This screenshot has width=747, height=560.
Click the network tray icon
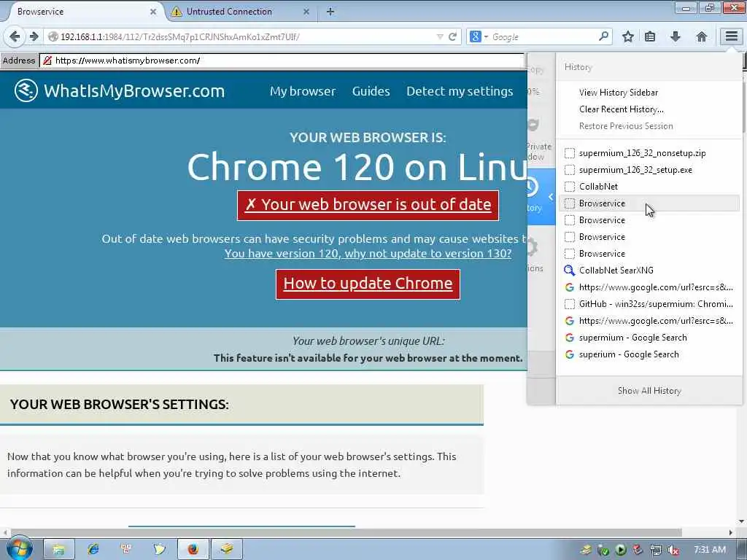pyautogui.click(x=656, y=551)
